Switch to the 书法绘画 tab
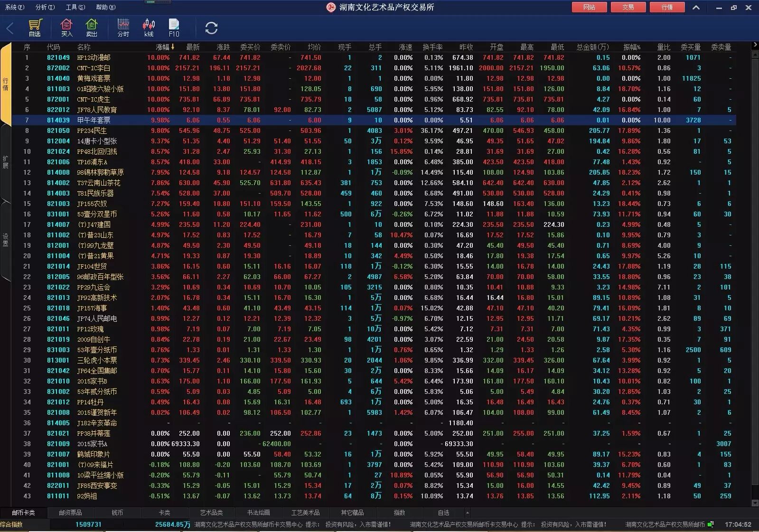 click(259, 513)
